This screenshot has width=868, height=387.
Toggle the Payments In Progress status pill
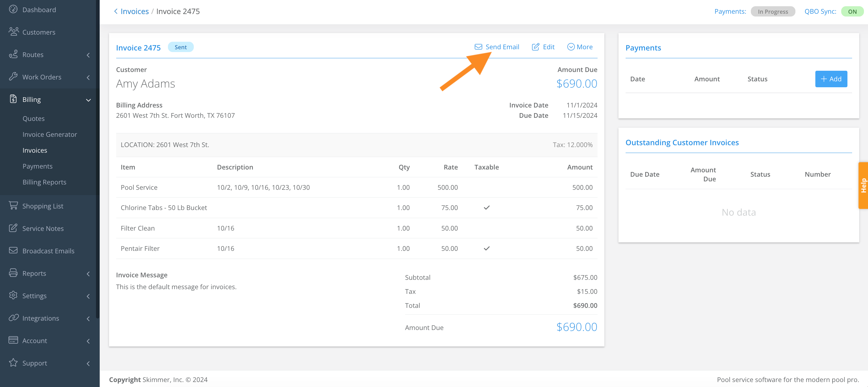click(x=773, y=12)
